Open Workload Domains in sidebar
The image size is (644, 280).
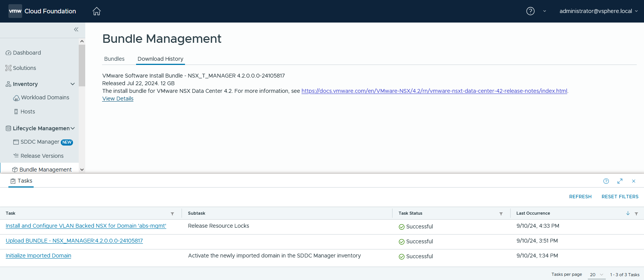click(x=45, y=97)
